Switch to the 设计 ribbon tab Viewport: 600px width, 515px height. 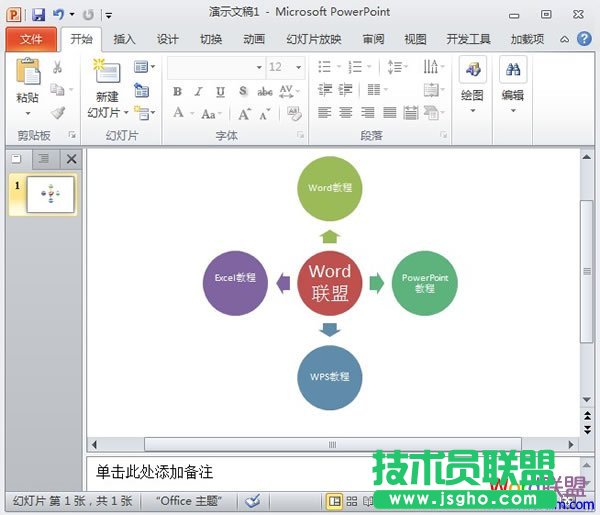pos(167,39)
